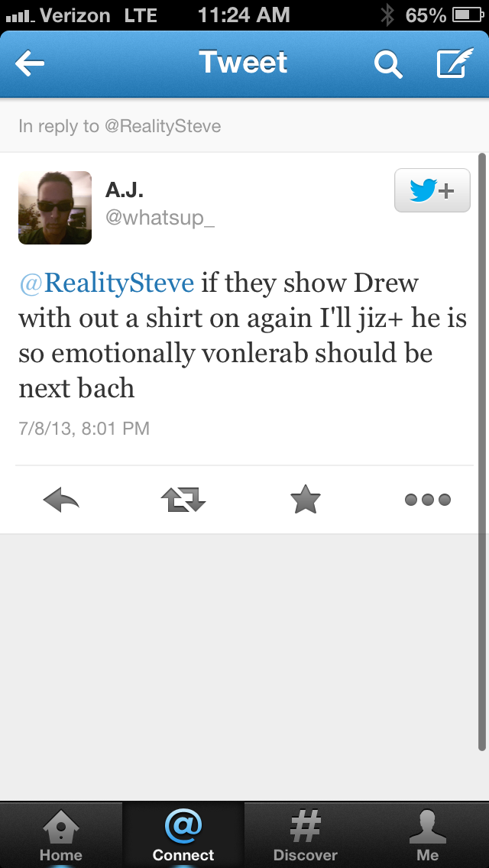Tap the battery indicator in status bar
The width and height of the screenshot is (489, 868).
coord(468,15)
